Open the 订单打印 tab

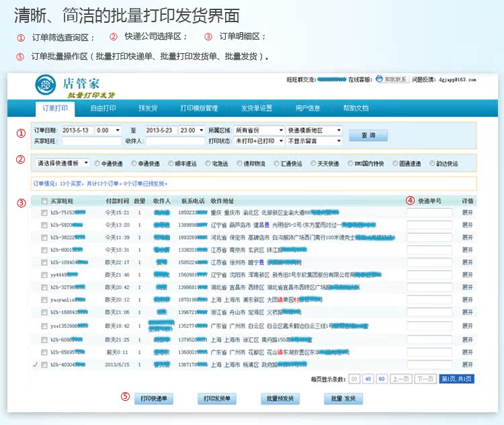[x=55, y=108]
